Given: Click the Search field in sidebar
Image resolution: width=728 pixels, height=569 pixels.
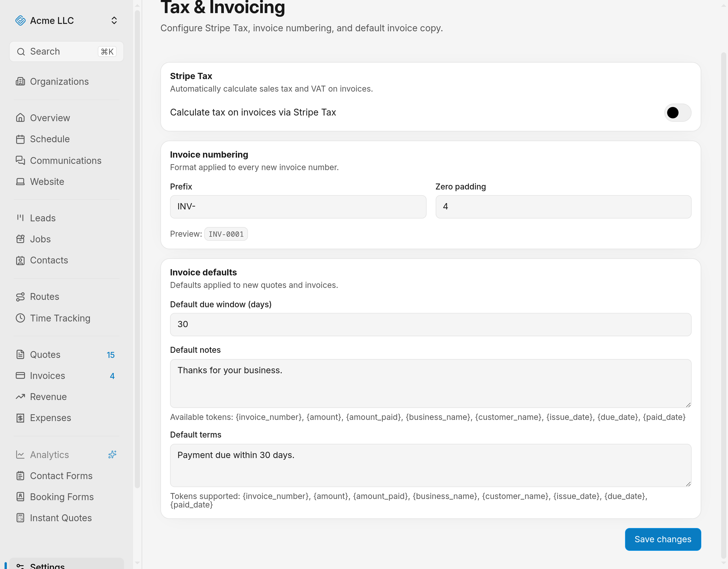Looking at the screenshot, I should (66, 52).
